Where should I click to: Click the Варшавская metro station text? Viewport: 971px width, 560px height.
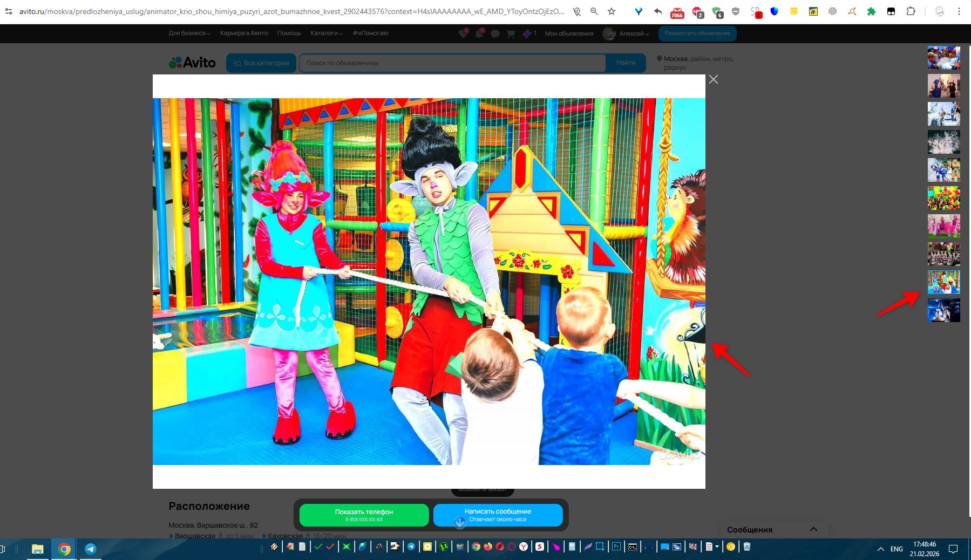195,536
